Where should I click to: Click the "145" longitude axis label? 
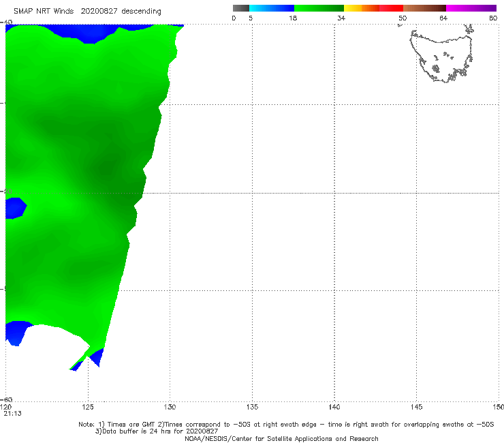tap(417, 408)
